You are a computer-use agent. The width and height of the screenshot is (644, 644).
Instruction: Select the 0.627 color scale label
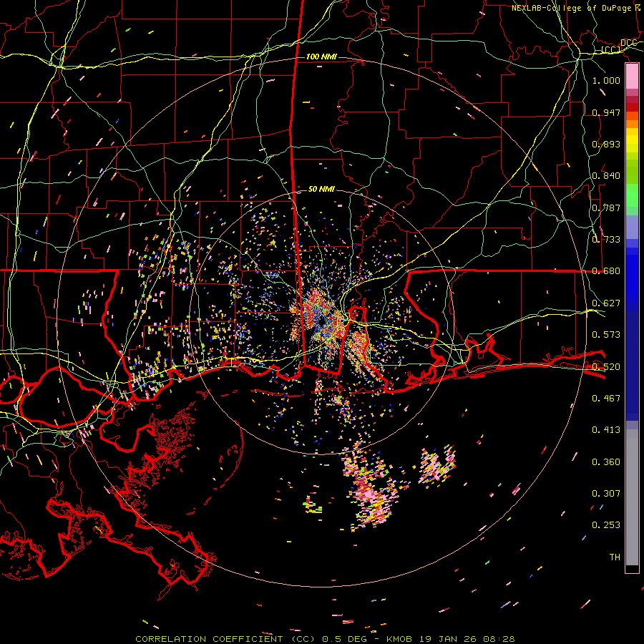pyautogui.click(x=606, y=303)
